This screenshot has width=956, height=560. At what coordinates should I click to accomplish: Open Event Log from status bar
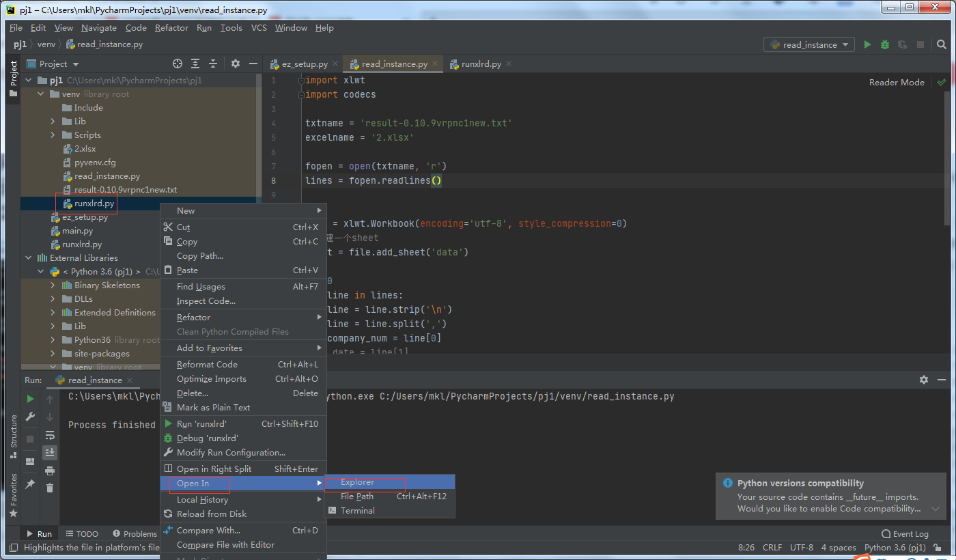coord(905,534)
